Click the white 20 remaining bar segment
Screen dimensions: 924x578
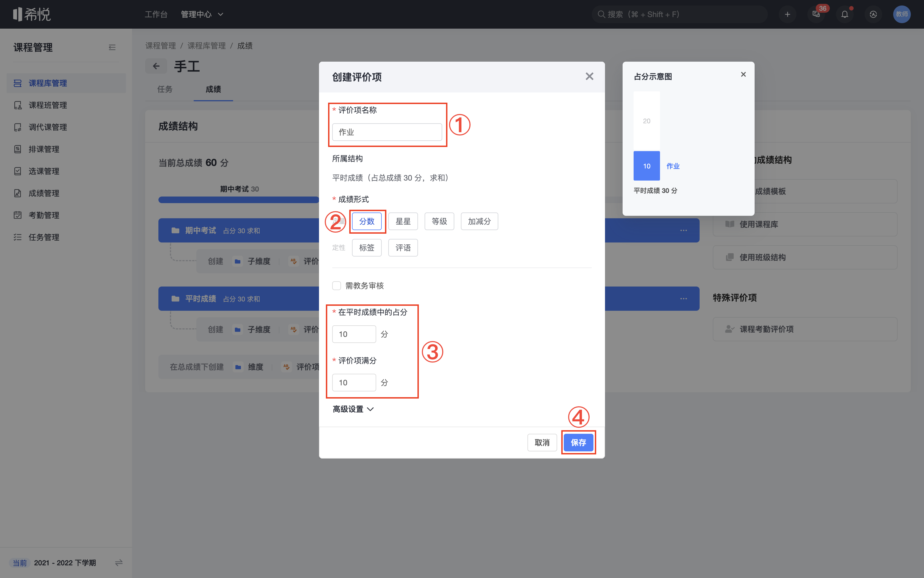[x=647, y=121]
